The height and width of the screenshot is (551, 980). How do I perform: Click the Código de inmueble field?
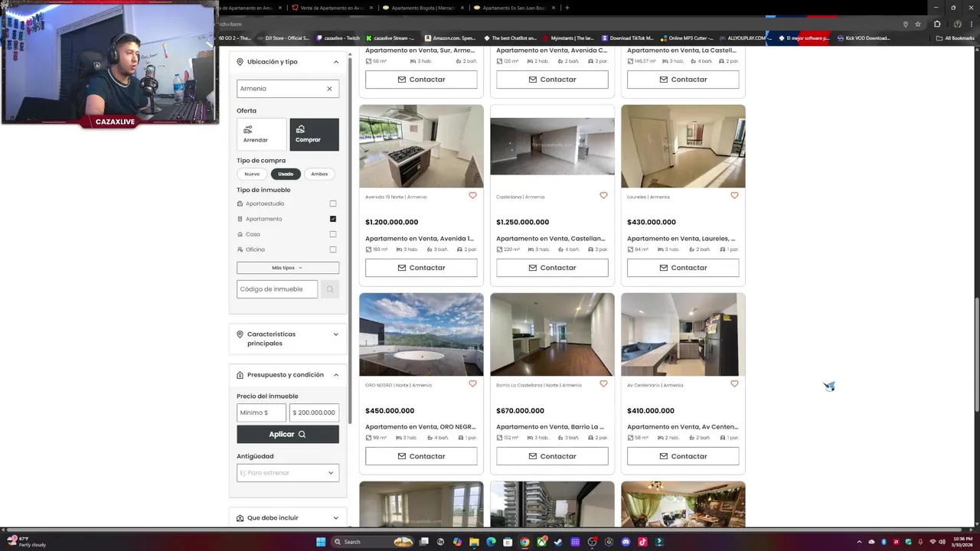[x=277, y=289]
